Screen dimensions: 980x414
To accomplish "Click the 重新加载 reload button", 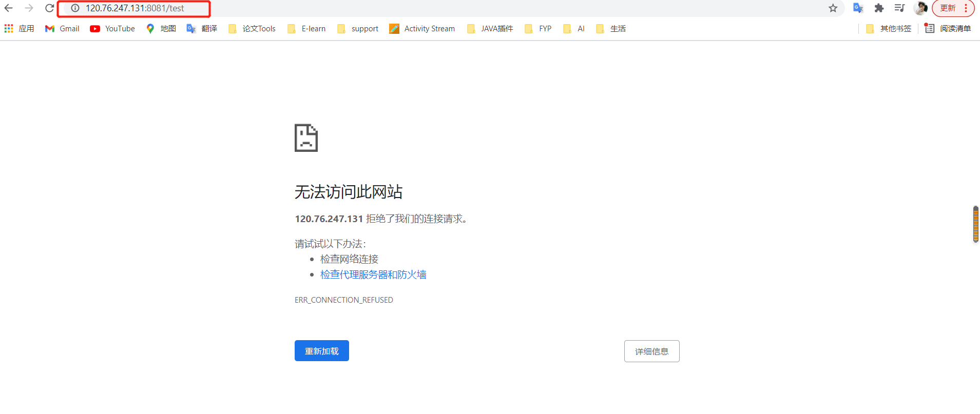I will pyautogui.click(x=322, y=351).
